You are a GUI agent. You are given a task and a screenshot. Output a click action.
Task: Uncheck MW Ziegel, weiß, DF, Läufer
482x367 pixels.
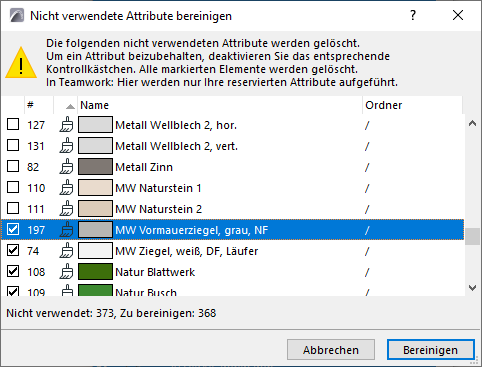tap(13, 250)
